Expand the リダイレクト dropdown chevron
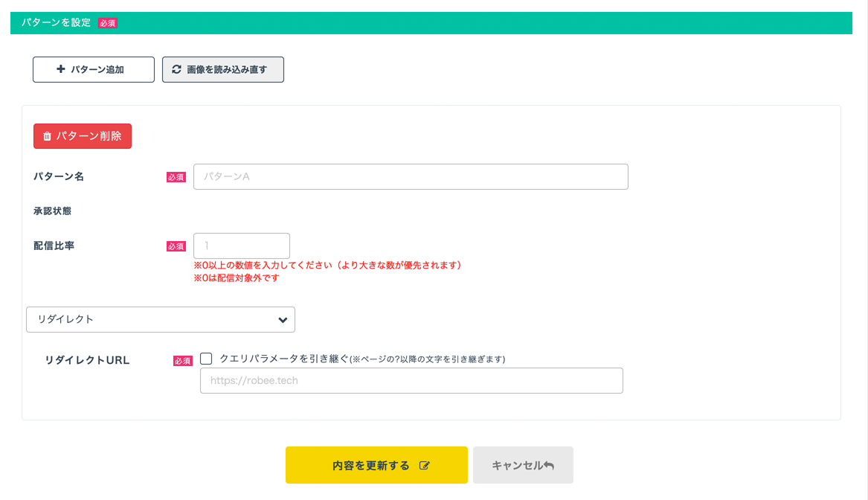The height and width of the screenshot is (500, 868). point(283,320)
